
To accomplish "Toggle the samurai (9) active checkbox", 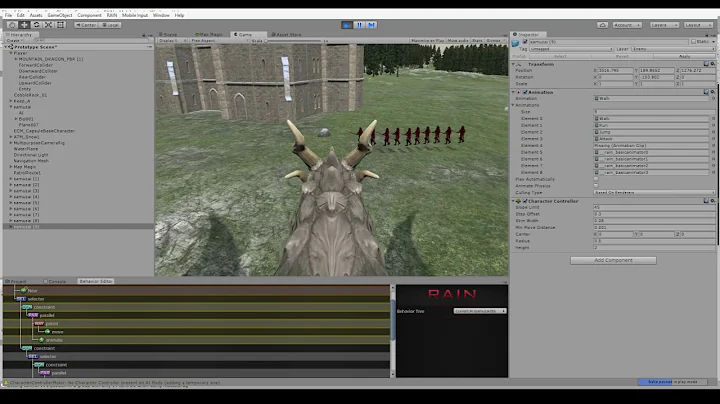I will tap(525, 42).
